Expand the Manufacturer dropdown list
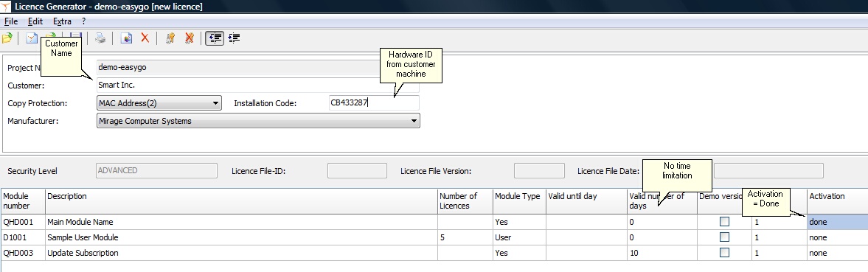The height and width of the screenshot is (272, 868). tap(259, 121)
